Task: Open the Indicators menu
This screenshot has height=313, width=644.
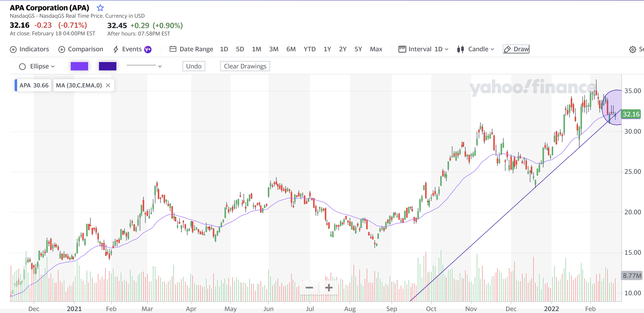Action: pos(29,49)
